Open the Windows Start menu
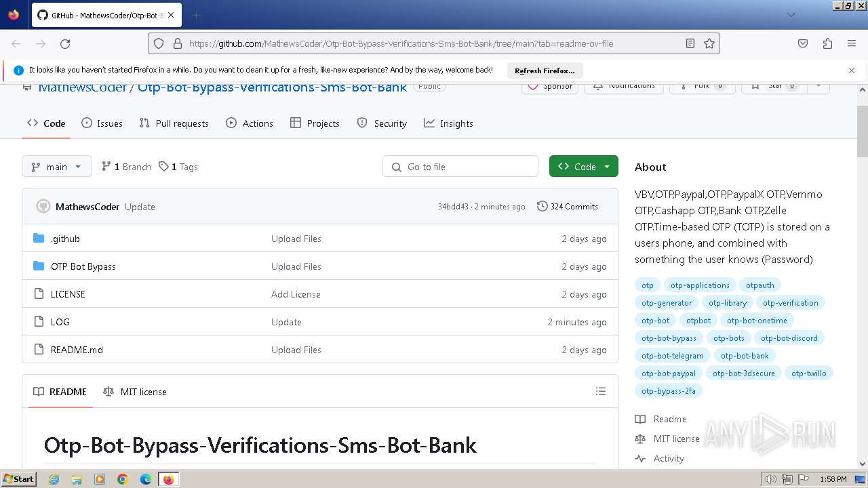The image size is (868, 488). pyautogui.click(x=18, y=479)
